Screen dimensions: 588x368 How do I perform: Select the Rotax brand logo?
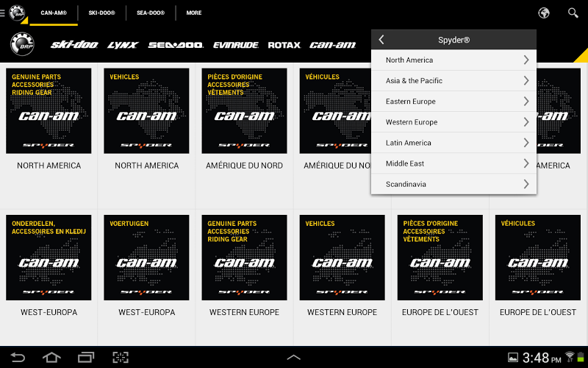tap(284, 45)
